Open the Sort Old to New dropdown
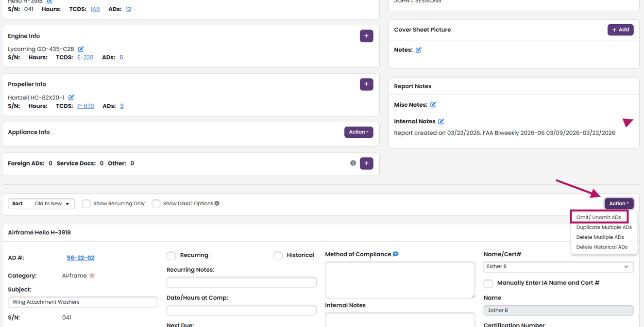Image resolution: width=644 pixels, height=327 pixels. pos(41,204)
